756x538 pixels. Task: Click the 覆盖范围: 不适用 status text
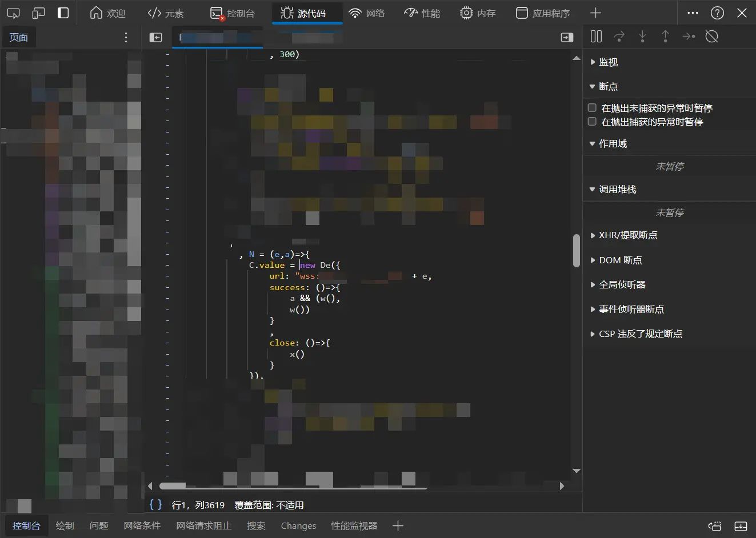click(x=269, y=505)
